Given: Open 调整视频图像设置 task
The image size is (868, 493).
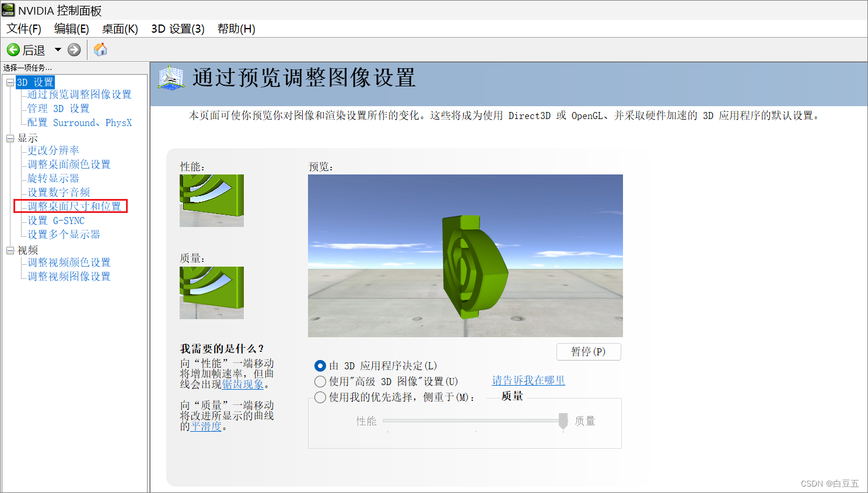Looking at the screenshot, I should click(x=69, y=277).
